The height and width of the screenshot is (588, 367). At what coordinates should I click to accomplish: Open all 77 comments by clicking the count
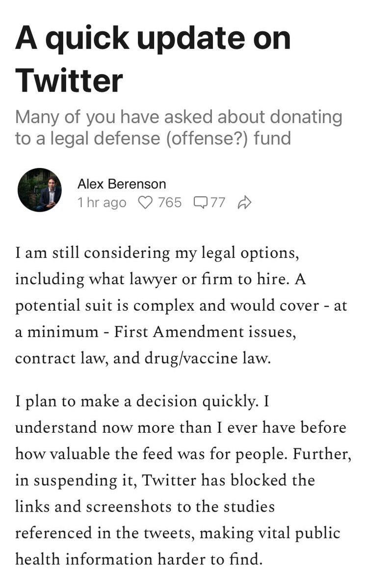[x=217, y=202]
